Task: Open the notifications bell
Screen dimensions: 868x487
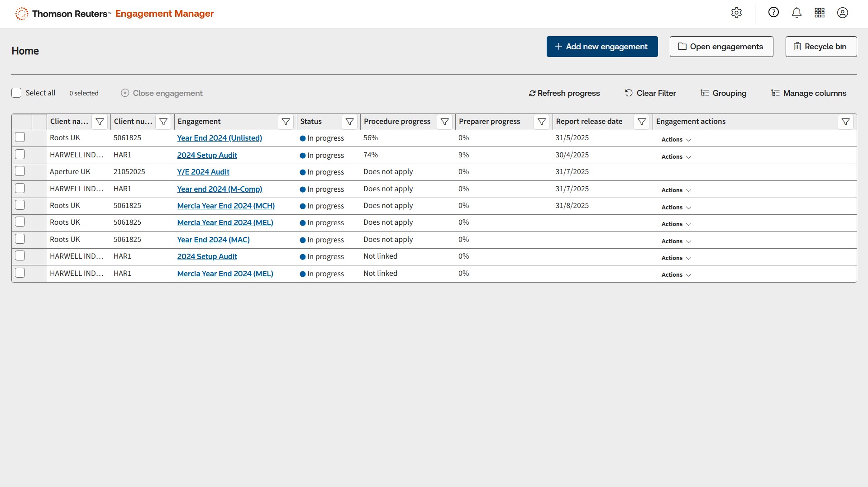Action: click(x=796, y=13)
